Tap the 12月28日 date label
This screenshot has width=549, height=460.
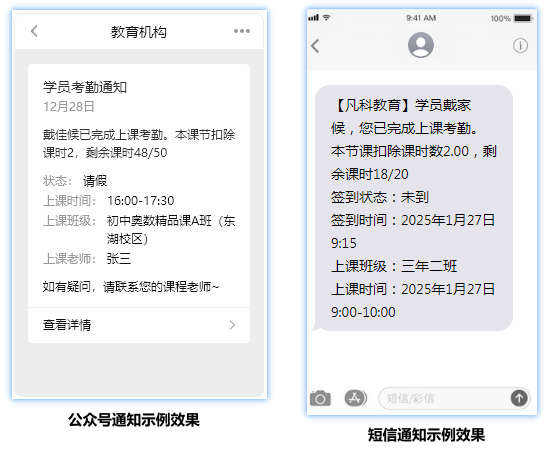(69, 106)
